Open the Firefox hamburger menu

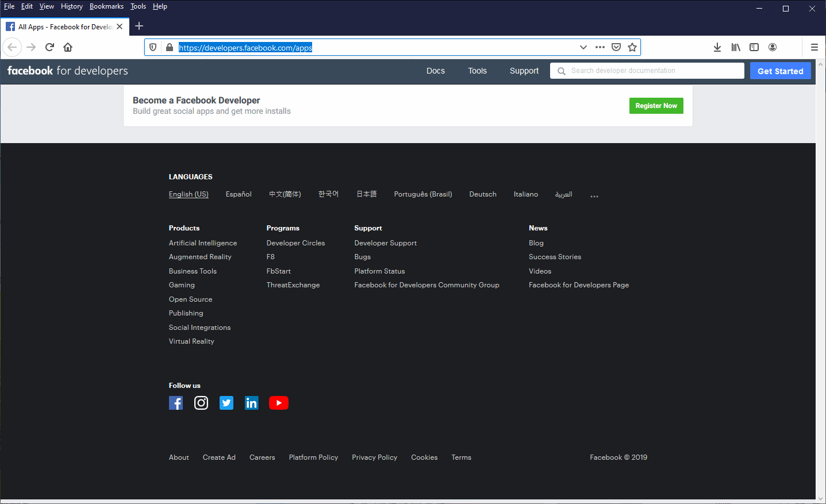[814, 47]
